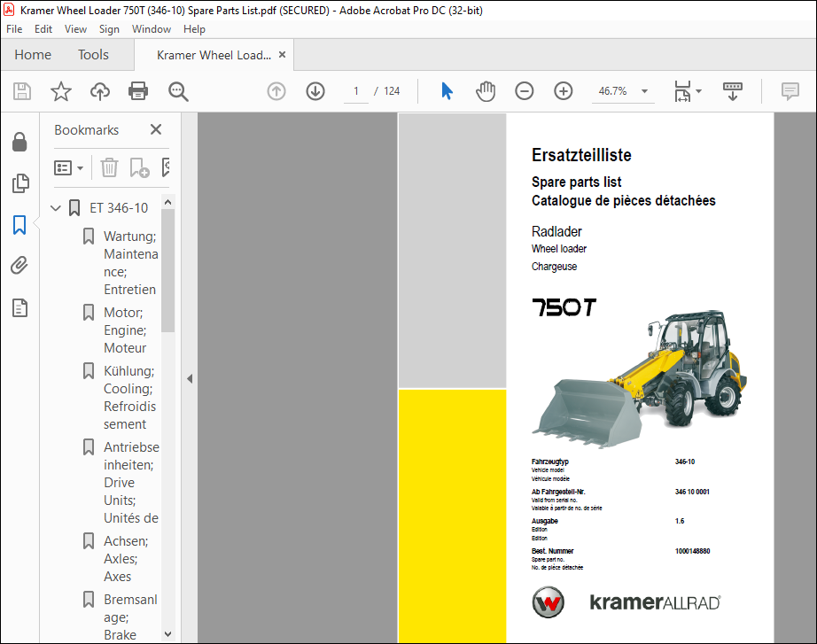Open the Edit menu
The height and width of the screenshot is (644, 817).
point(43,29)
